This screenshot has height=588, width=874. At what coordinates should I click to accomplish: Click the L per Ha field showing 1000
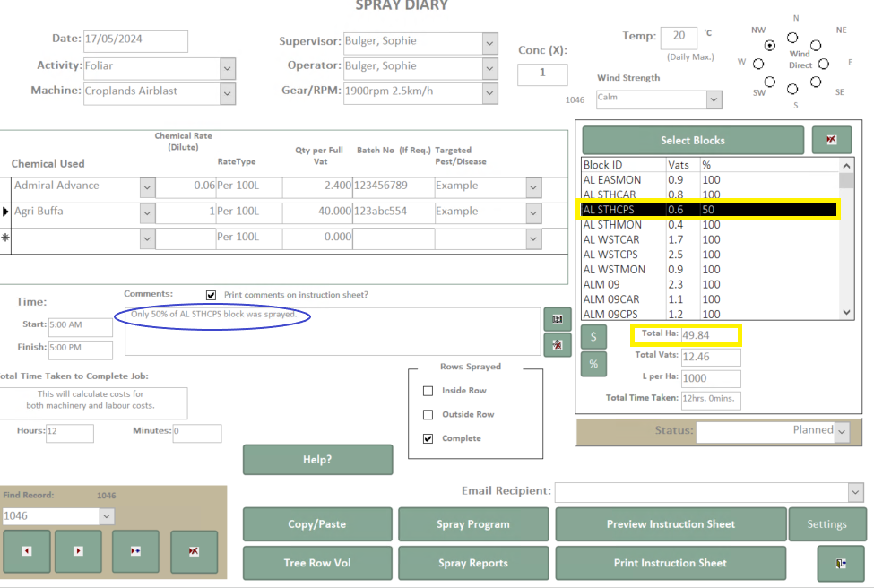(x=711, y=379)
